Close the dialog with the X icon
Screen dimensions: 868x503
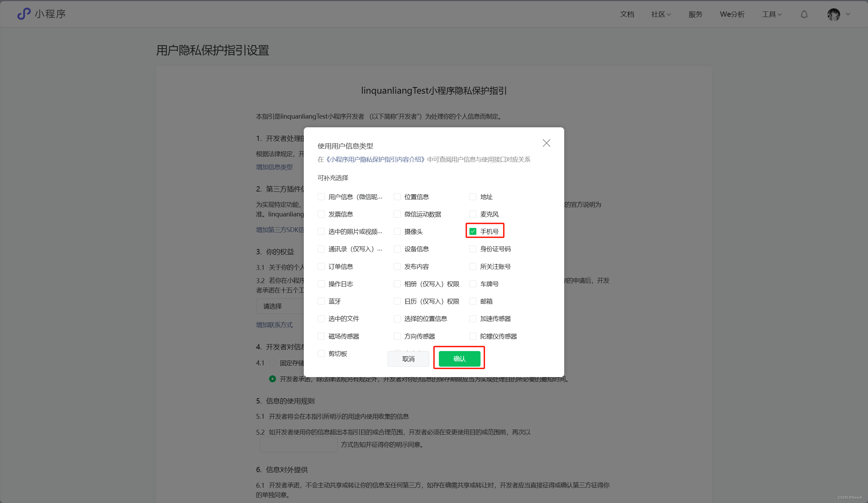546,143
